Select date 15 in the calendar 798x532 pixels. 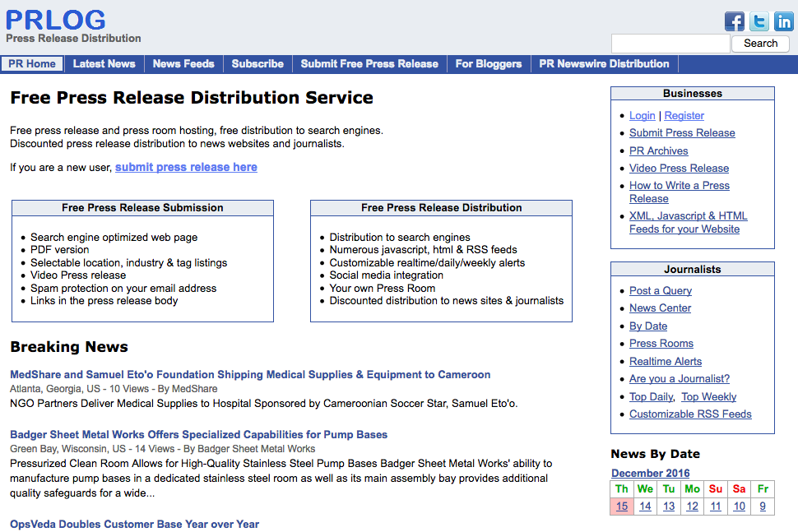(x=622, y=507)
